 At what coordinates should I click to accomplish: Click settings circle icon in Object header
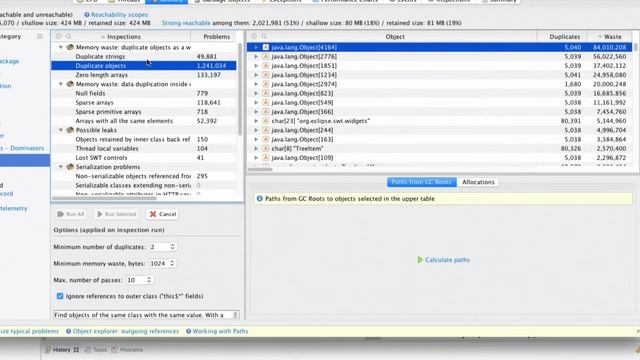pos(254,37)
